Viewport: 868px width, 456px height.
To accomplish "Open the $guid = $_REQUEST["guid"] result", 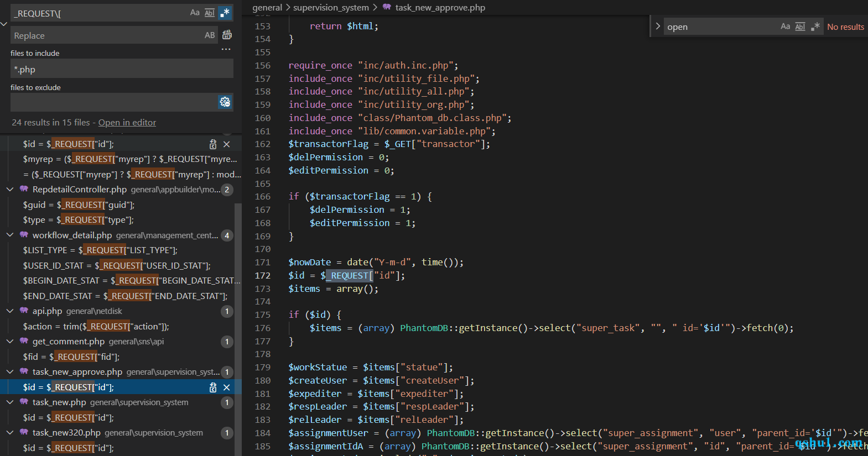I will [79, 205].
